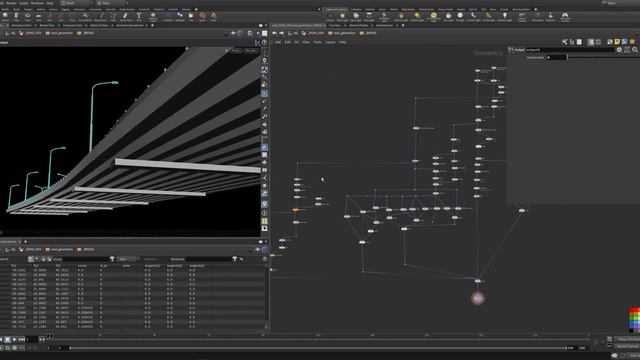Click the Output Index value field
The height and width of the screenshot is (360, 640).
click(557, 58)
